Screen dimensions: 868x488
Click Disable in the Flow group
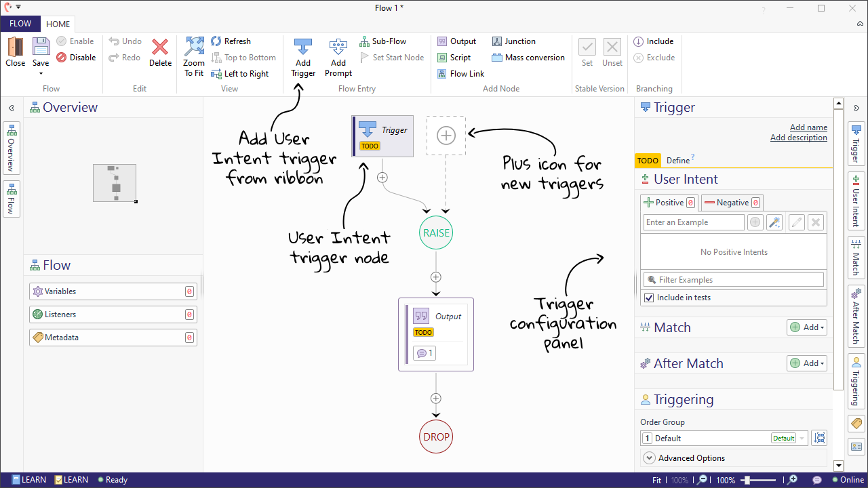point(76,58)
